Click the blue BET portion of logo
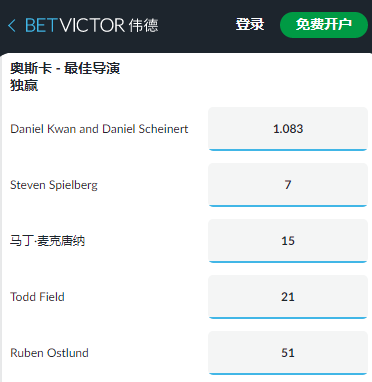The height and width of the screenshot is (382, 372). (42, 25)
